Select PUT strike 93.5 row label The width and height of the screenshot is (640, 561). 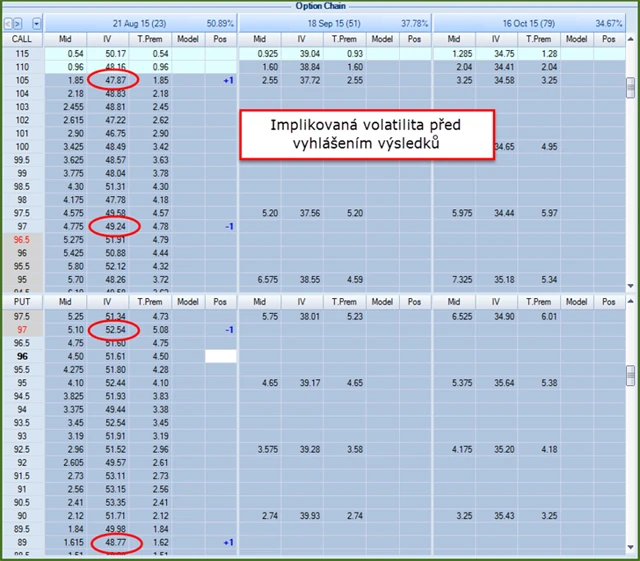point(22,423)
